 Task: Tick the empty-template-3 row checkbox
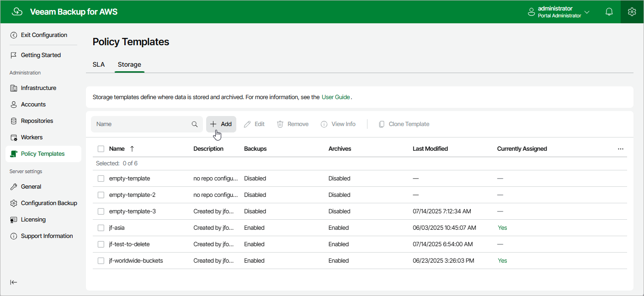[x=101, y=211]
